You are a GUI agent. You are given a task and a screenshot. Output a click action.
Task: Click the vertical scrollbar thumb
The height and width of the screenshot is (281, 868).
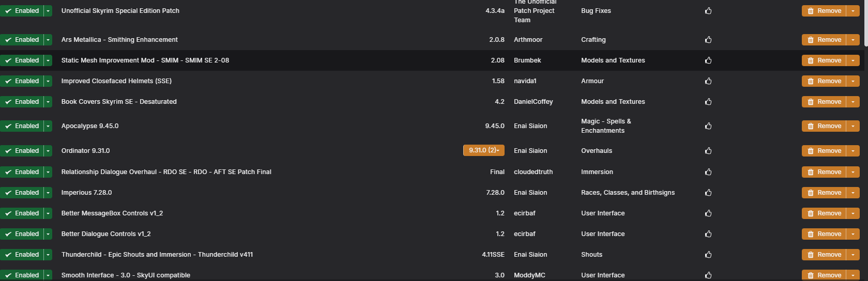[865, 24]
